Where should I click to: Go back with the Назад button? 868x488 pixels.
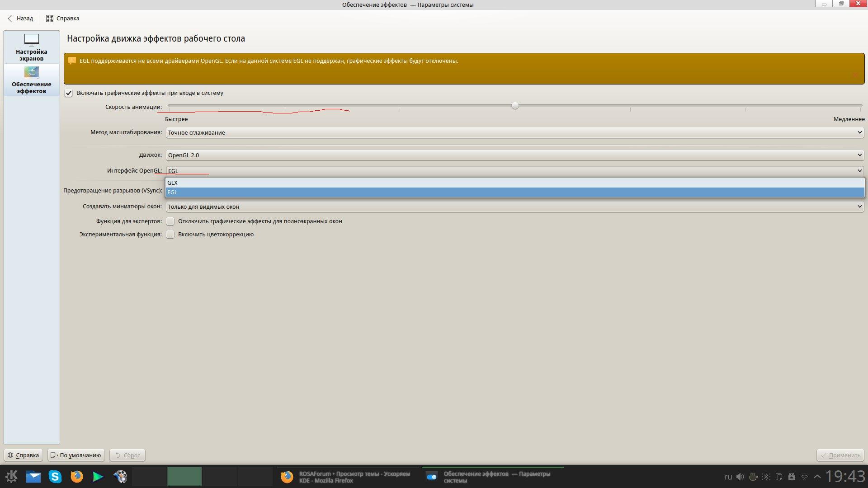[20, 19]
